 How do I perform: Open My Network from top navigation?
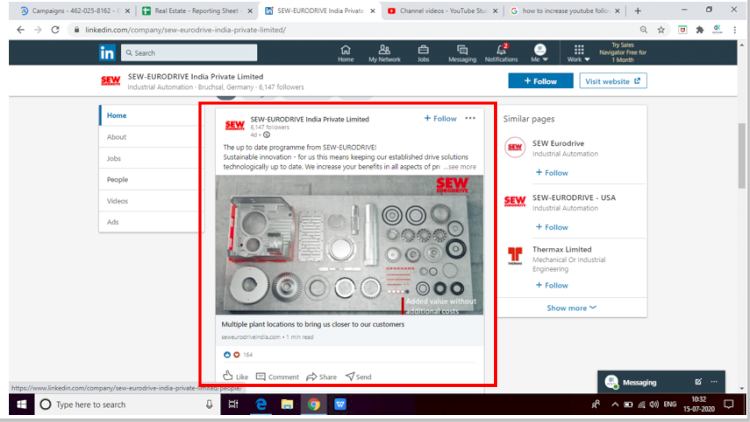tap(385, 51)
